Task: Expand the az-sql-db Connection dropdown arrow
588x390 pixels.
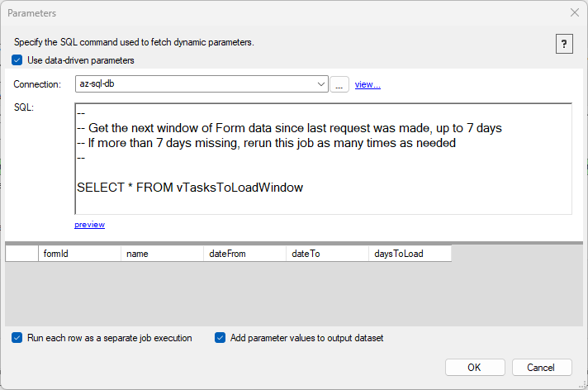Action: pos(321,84)
